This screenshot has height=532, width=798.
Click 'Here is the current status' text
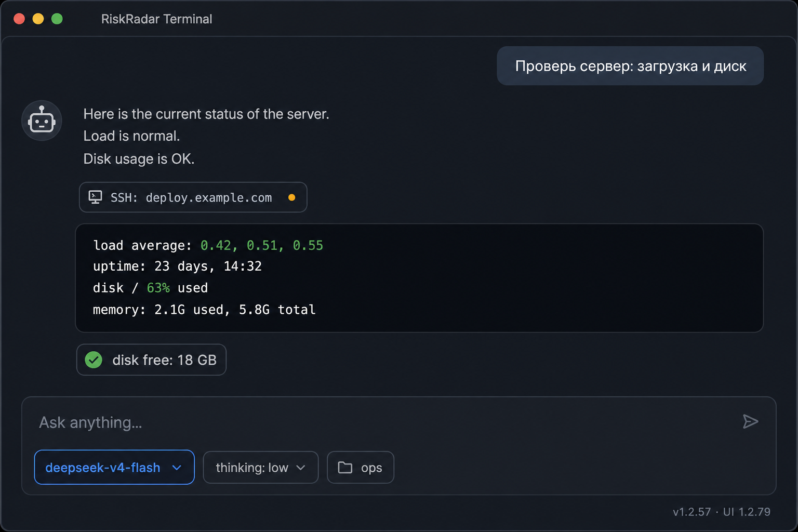click(206, 114)
